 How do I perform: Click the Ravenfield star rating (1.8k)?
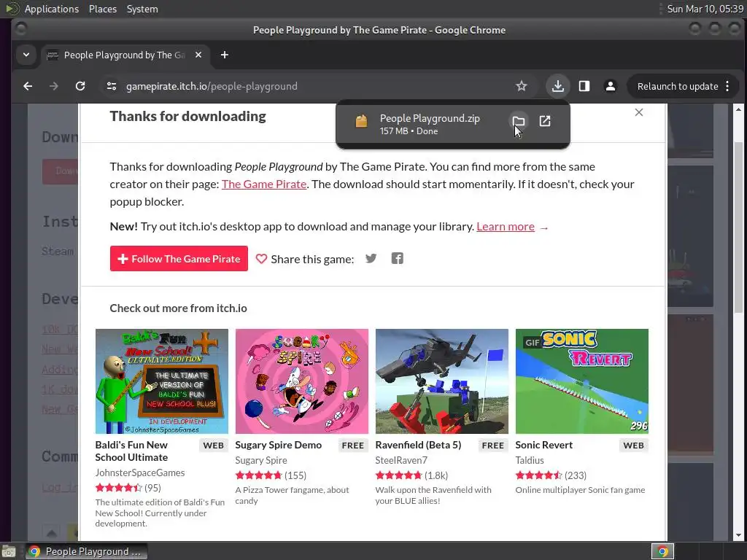pos(411,475)
